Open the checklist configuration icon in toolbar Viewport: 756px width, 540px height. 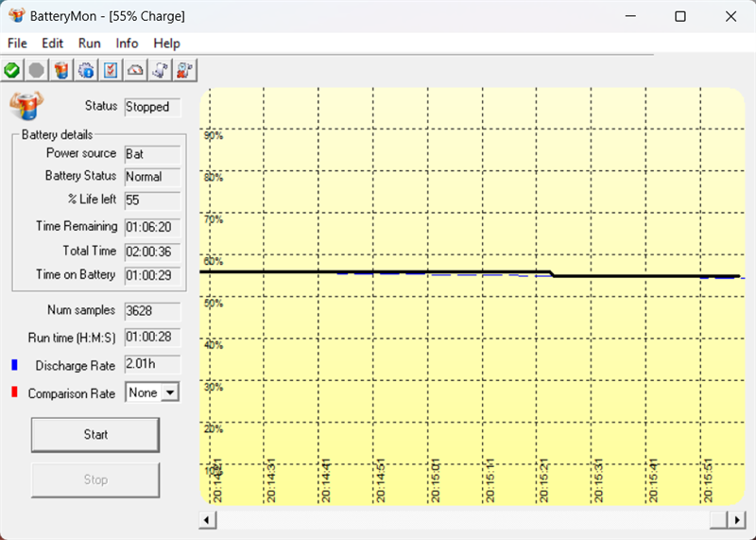pyautogui.click(x=111, y=70)
